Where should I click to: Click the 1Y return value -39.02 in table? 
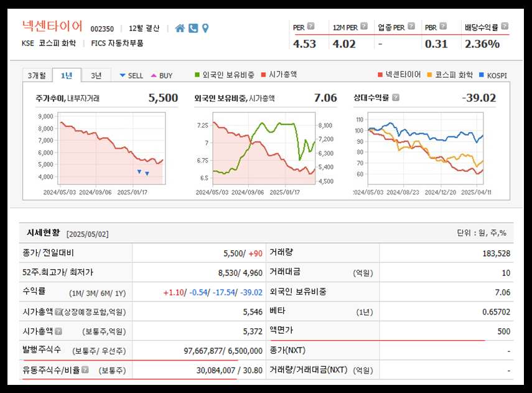(x=251, y=292)
